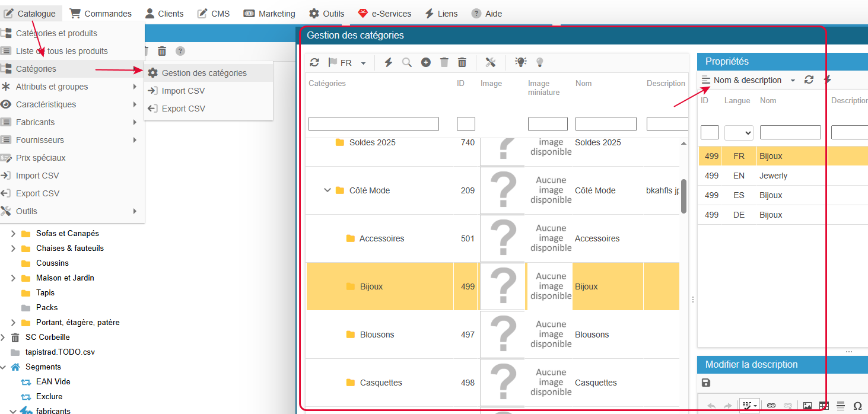Insert a table in the description editor

pyautogui.click(x=824, y=406)
